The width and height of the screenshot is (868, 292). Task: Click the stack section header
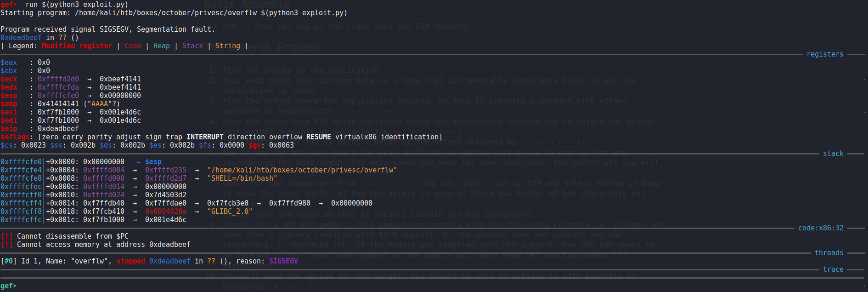coord(833,154)
